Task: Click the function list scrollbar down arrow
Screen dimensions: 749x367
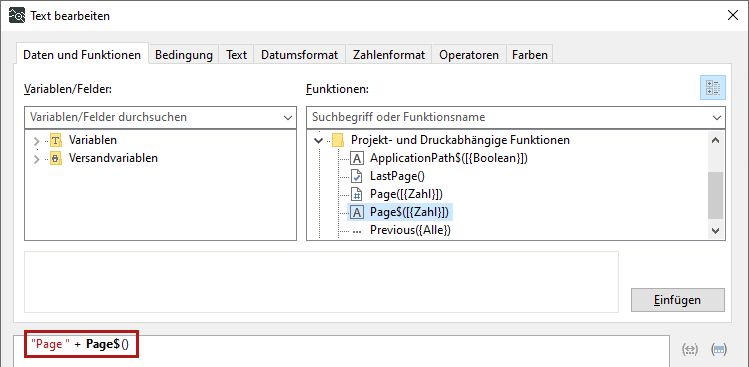Action: click(715, 231)
